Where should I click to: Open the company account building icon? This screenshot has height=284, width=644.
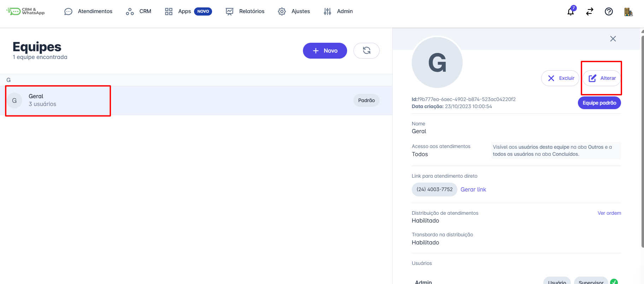tap(628, 12)
